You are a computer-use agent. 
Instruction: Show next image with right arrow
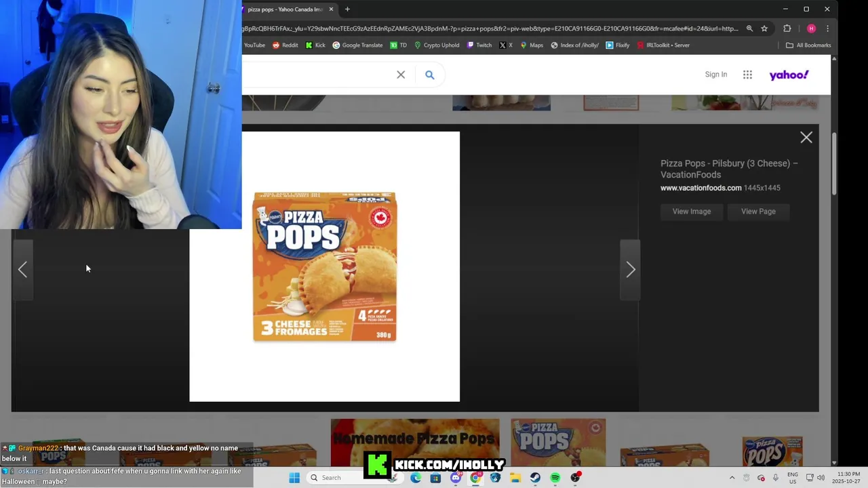pyautogui.click(x=631, y=270)
